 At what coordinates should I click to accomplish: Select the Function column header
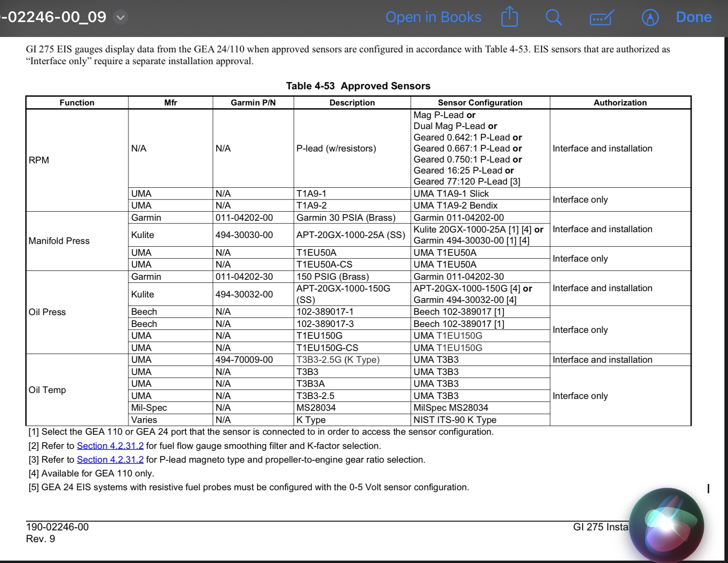pyautogui.click(x=77, y=103)
